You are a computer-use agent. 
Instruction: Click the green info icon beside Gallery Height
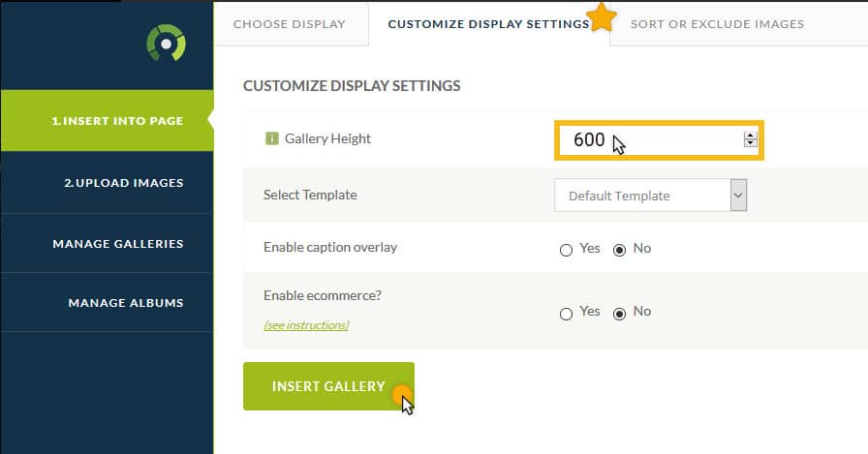(x=272, y=138)
